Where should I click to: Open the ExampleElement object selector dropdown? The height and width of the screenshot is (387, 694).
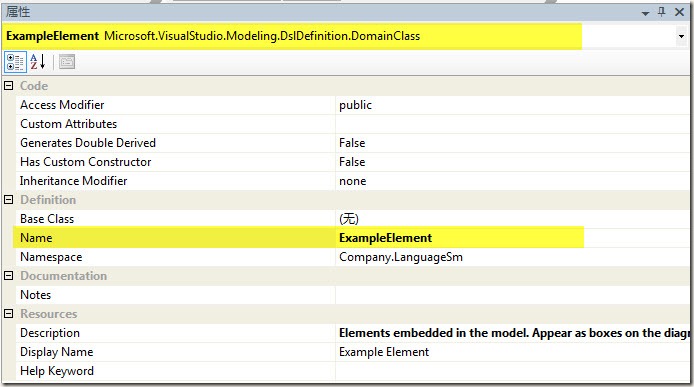681,36
